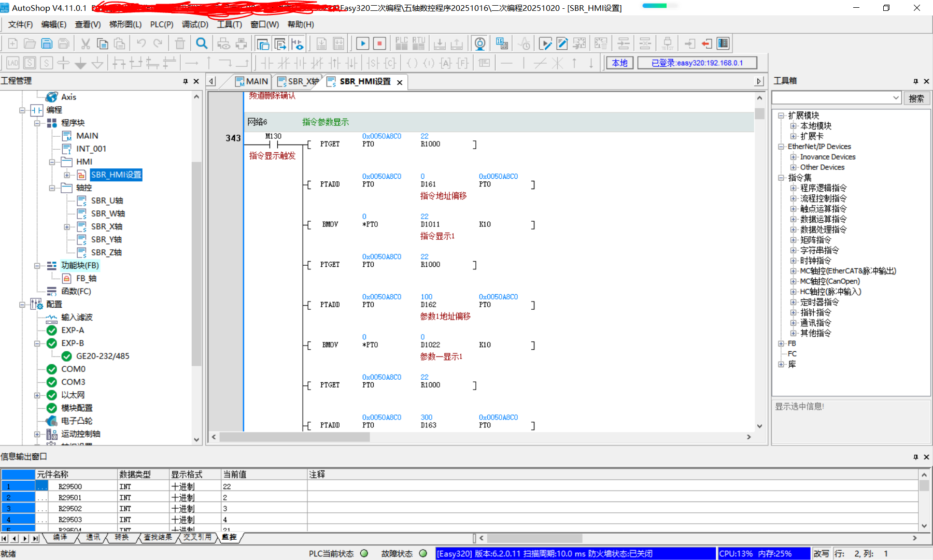Click the red arrow logout icon
The height and width of the screenshot is (560, 933).
click(706, 44)
